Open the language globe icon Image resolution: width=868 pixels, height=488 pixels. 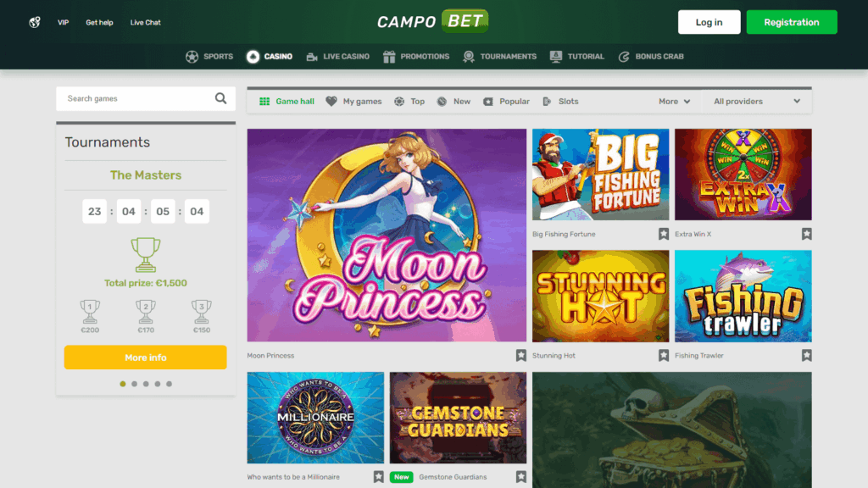point(35,22)
